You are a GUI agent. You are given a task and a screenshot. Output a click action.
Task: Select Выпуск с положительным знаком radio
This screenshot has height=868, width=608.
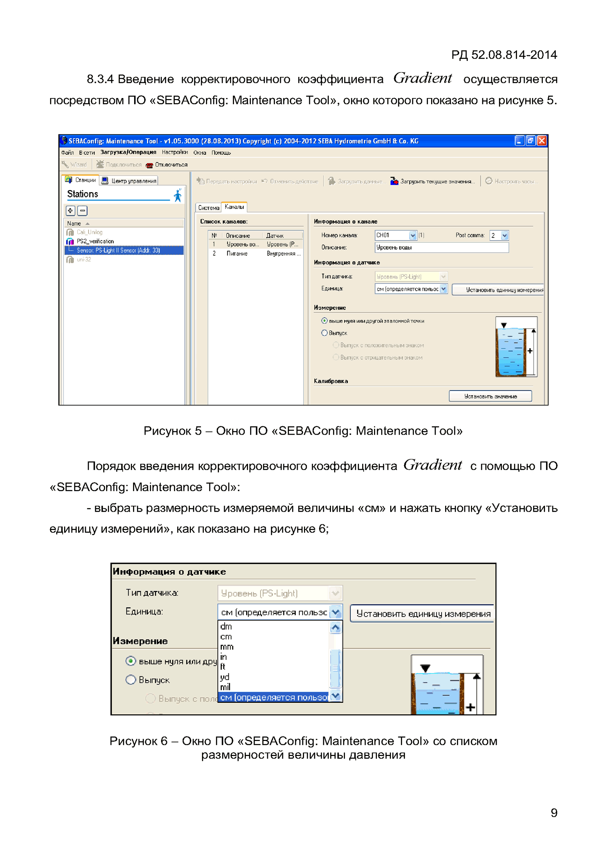(x=336, y=345)
